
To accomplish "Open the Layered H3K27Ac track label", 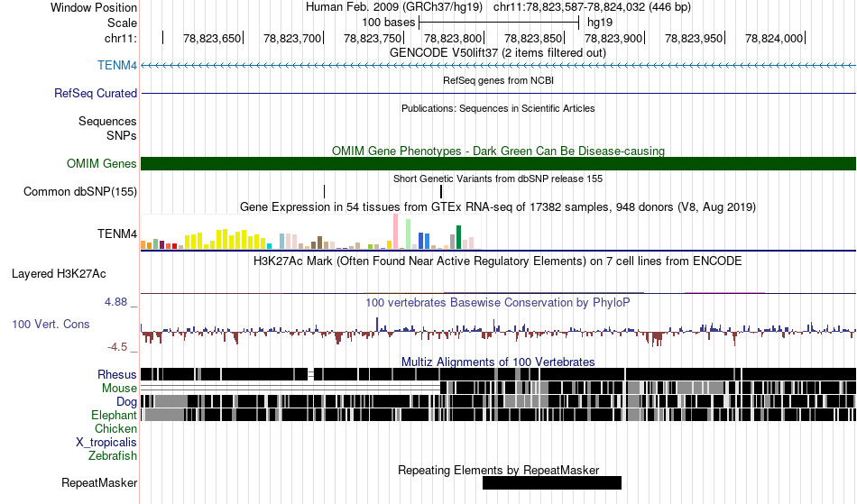I will (x=59, y=273).
